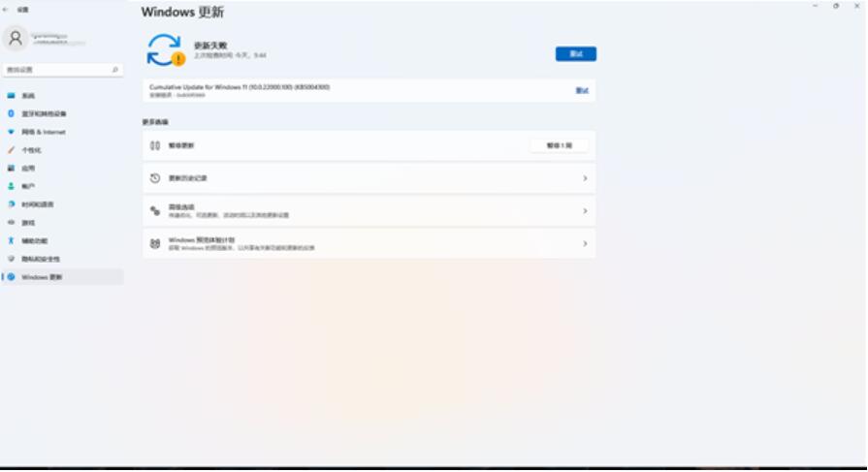Focus the 查找设置 search field
Viewport: 868px width, 472px height.
click(x=62, y=70)
